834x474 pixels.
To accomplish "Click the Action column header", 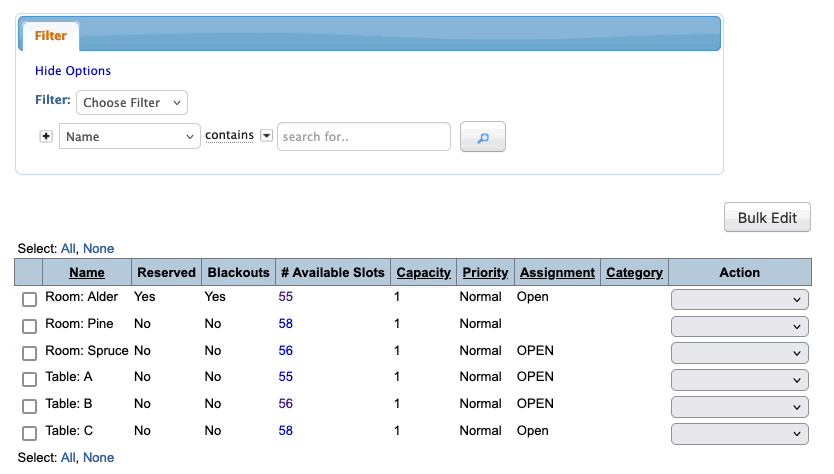I will coord(739,272).
